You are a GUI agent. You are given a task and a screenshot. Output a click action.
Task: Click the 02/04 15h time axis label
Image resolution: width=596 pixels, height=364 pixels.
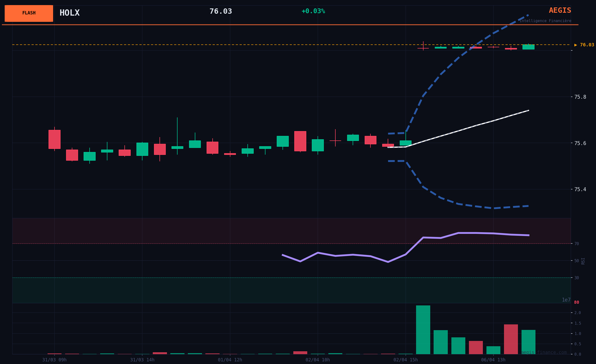click(406, 360)
